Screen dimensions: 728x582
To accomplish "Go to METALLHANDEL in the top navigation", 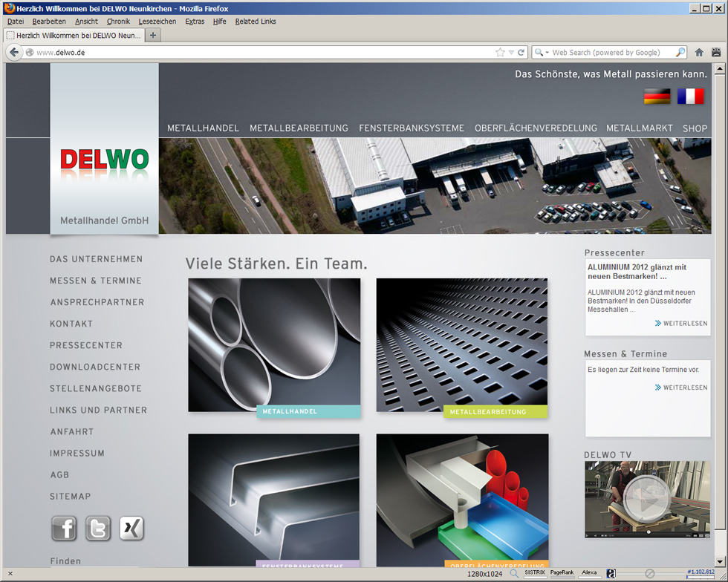I will point(203,128).
